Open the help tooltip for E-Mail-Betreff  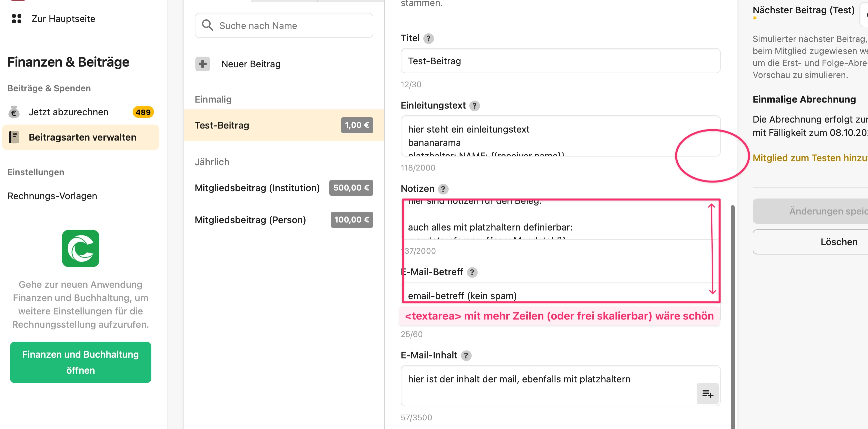(472, 272)
